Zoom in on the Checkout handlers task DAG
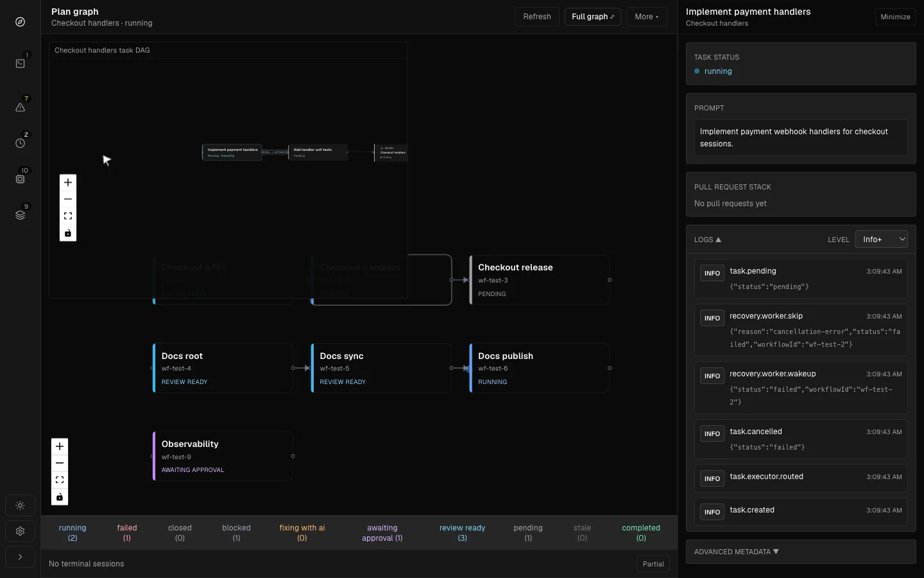The height and width of the screenshot is (578, 924). [x=68, y=182]
